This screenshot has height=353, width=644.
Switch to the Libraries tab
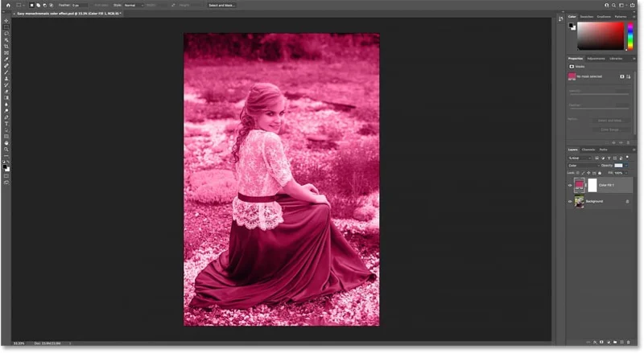[x=616, y=59]
